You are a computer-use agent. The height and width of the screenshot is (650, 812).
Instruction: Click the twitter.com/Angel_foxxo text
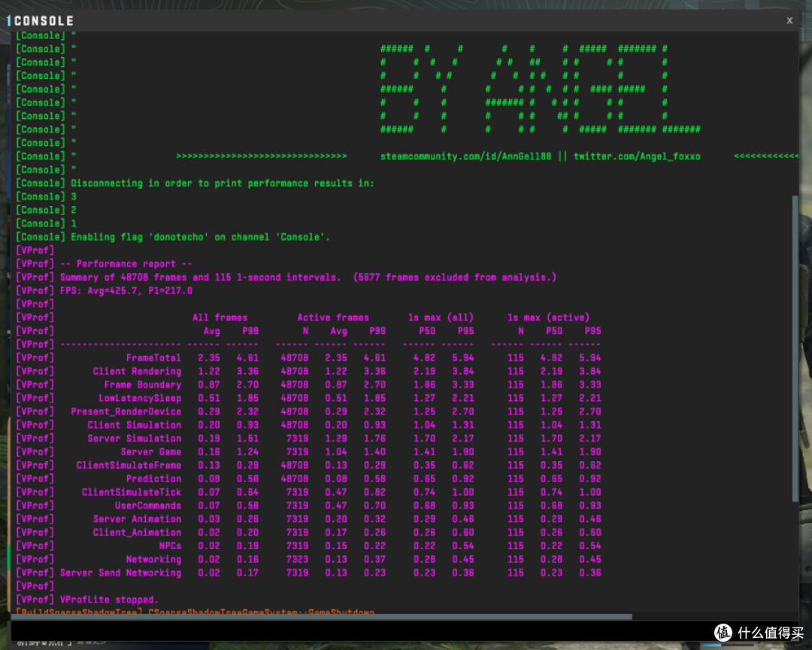(637, 156)
